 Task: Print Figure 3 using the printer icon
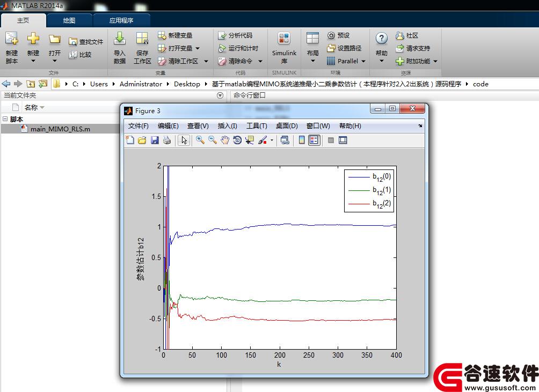(x=167, y=140)
